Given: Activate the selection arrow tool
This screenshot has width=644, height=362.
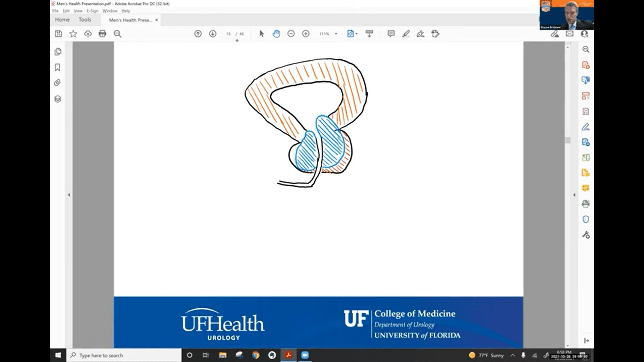Looking at the screenshot, I should (262, 34).
